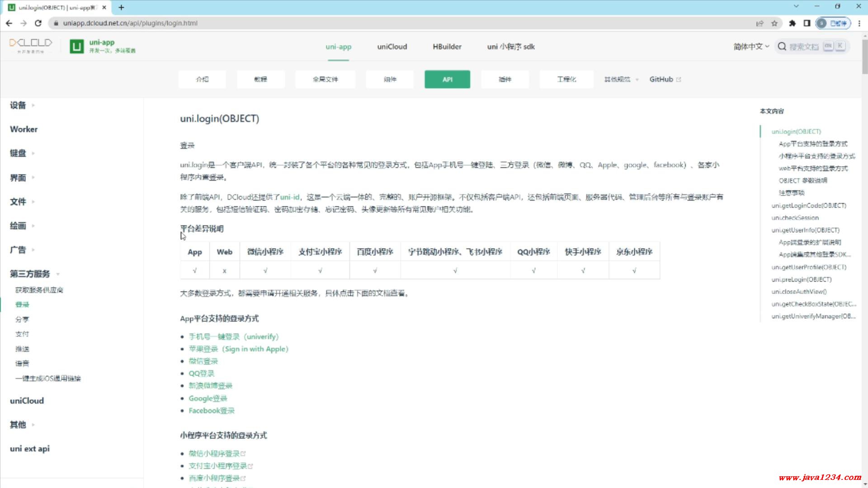Open 苹果登录 (Sign in with Apple) link
The width and height of the screenshot is (868, 488).
tap(238, 349)
